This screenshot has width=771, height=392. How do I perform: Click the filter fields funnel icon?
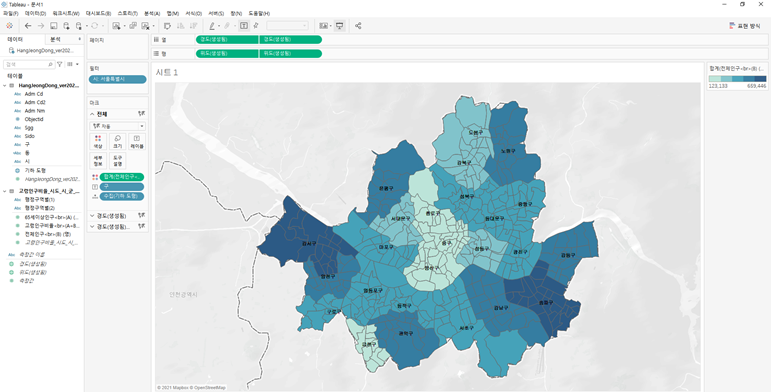[59, 64]
